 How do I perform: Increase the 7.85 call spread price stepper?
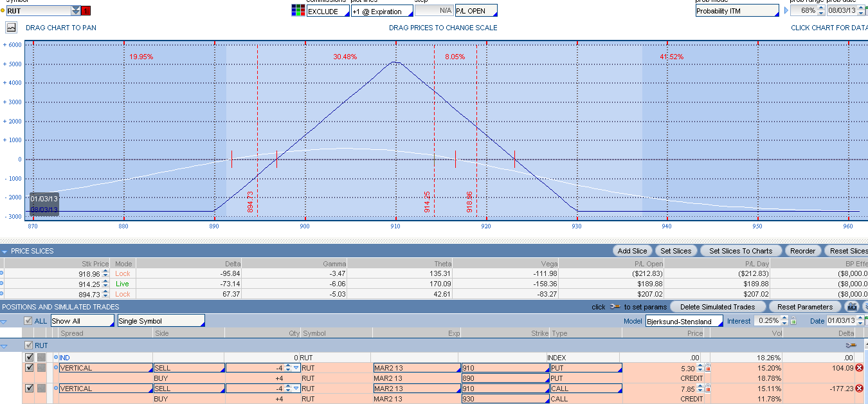point(700,386)
